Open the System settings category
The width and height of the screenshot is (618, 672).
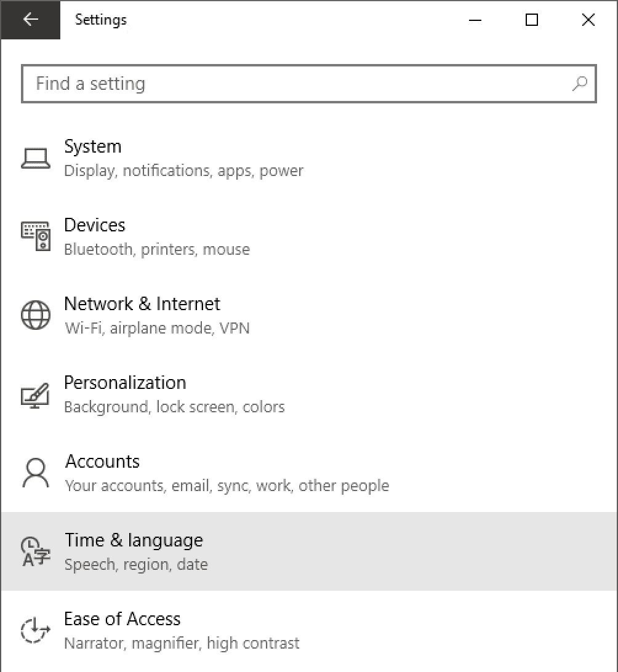(x=308, y=158)
